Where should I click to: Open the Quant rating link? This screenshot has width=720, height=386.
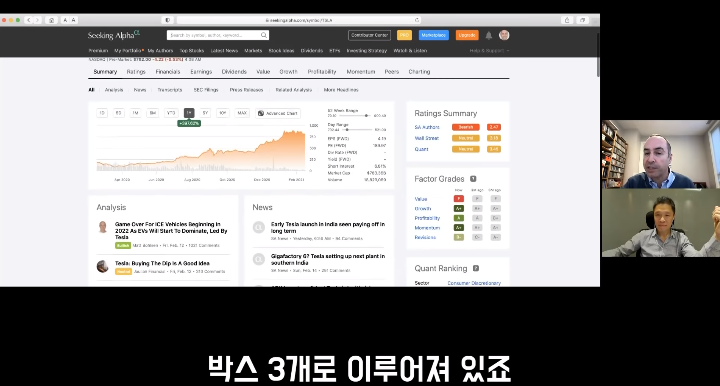421,149
